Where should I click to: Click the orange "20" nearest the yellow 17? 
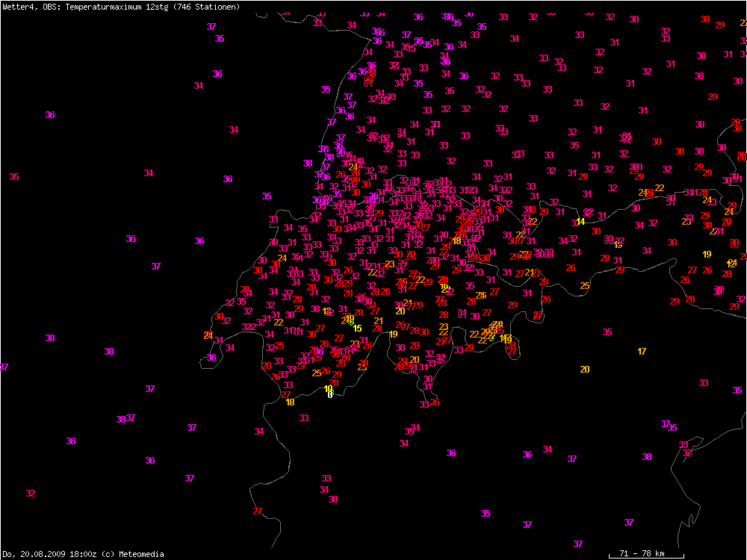[584, 369]
